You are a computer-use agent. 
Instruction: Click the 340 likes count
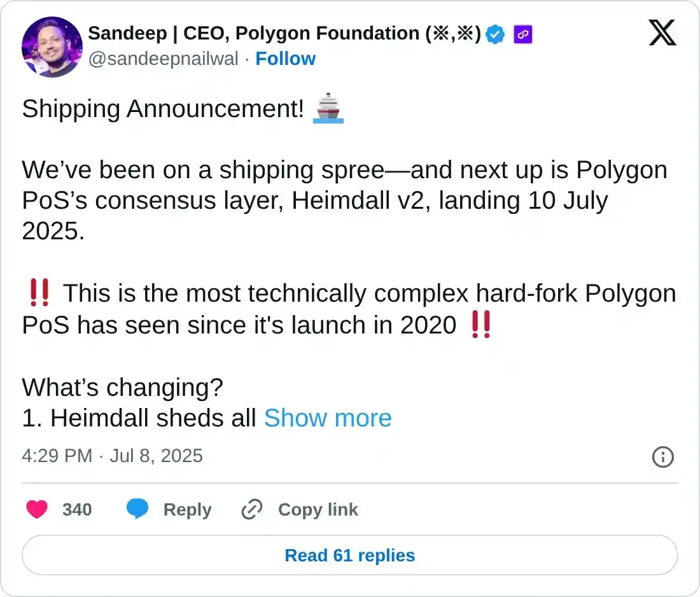(77, 509)
